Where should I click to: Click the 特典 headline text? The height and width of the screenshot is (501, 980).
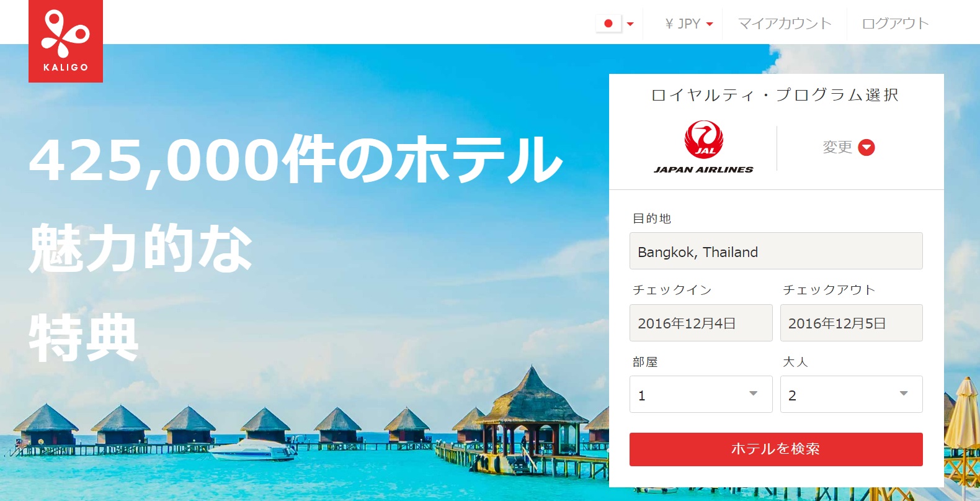coord(84,338)
